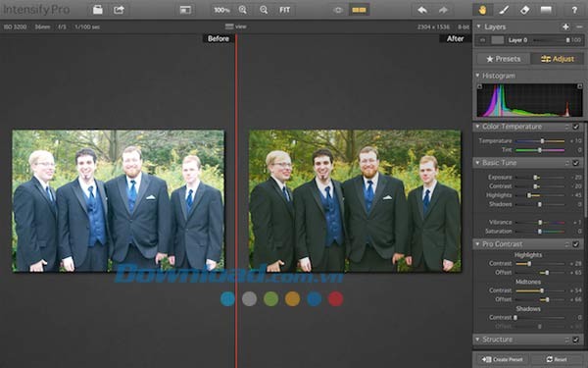Add a new layer with plus icon
The height and width of the screenshot is (368, 588).
pos(565,26)
